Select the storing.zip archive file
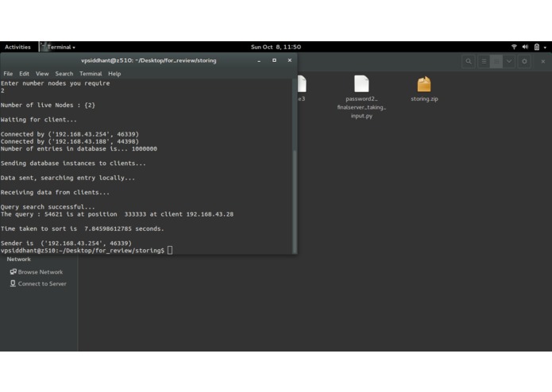 coord(424,84)
